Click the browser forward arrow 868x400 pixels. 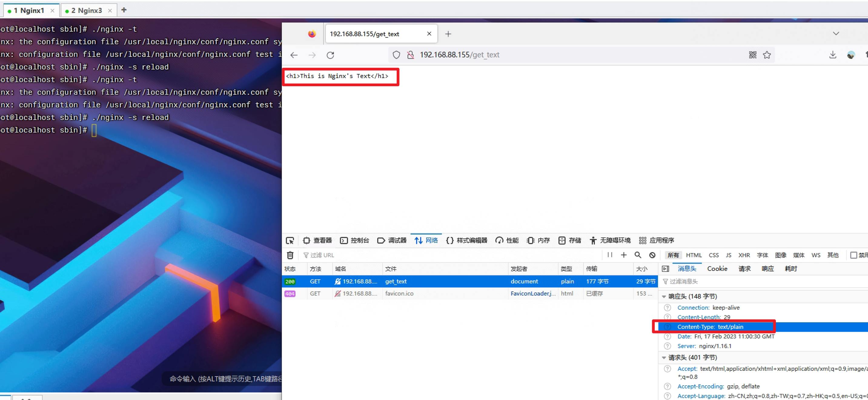312,55
